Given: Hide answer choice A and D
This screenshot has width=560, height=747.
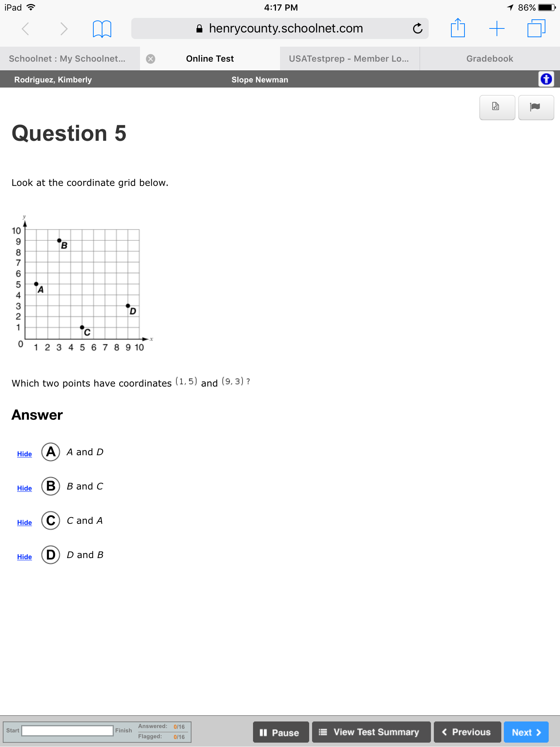Looking at the screenshot, I should coord(24,454).
